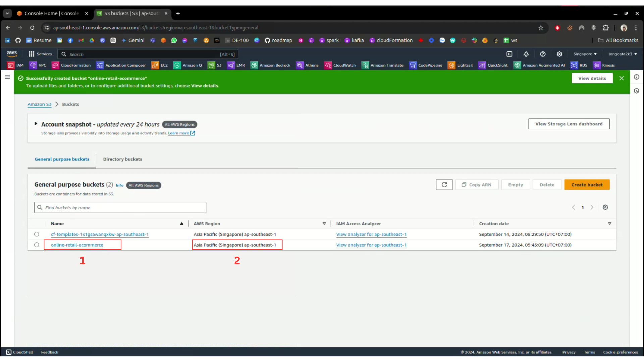This screenshot has width=644, height=362.
Task: Click the Find buckets by name field
Action: pos(120,208)
